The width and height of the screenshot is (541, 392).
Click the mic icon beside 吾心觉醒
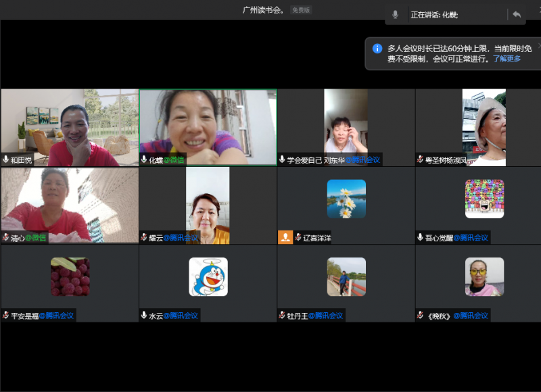[419, 237]
